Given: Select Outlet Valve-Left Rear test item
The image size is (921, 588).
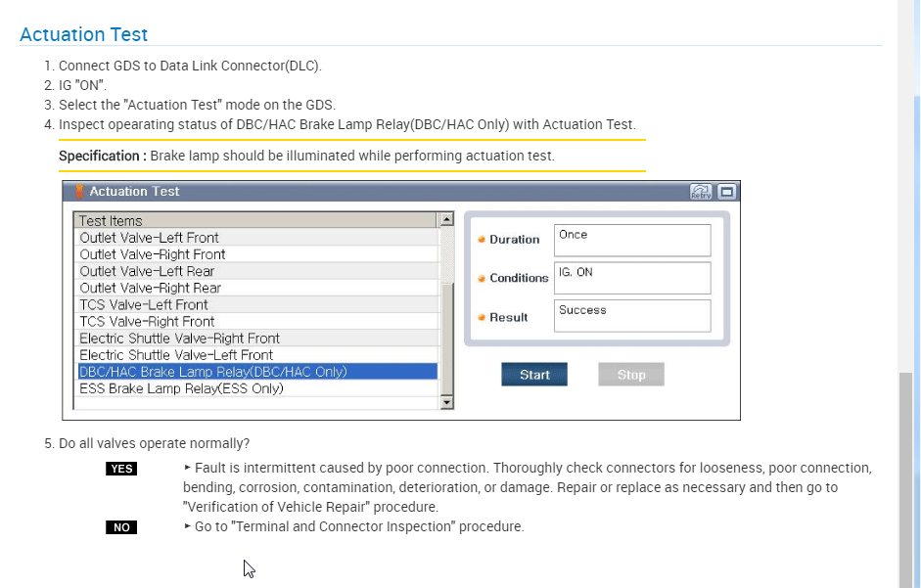Looking at the screenshot, I should click(257, 271).
